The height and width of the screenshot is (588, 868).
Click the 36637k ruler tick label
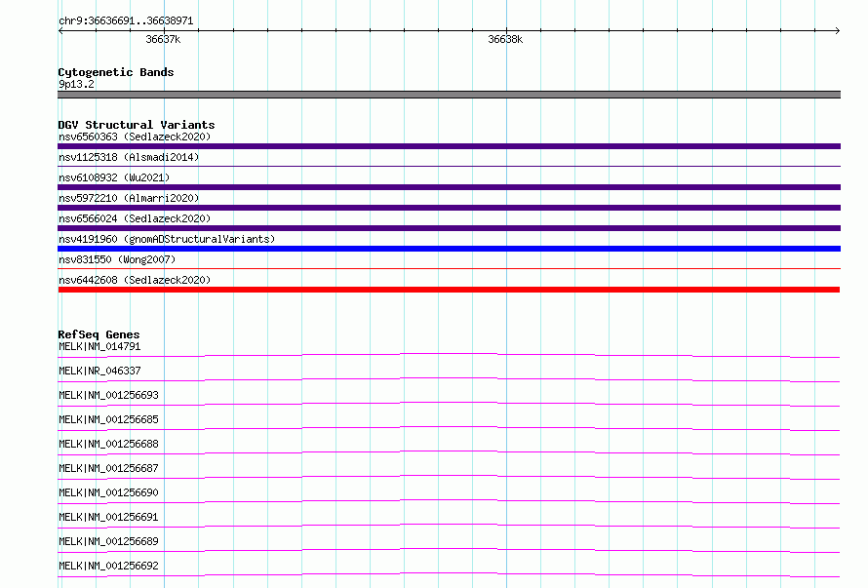[x=163, y=39]
